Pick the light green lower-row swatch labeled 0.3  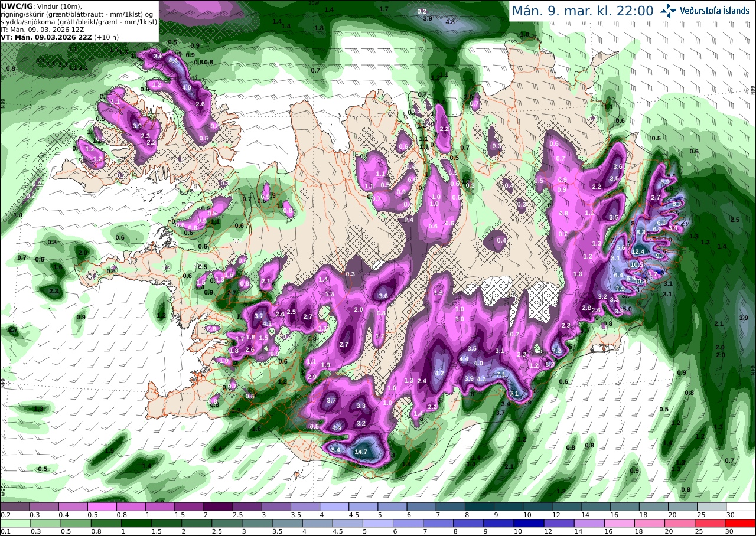[x=45, y=523]
